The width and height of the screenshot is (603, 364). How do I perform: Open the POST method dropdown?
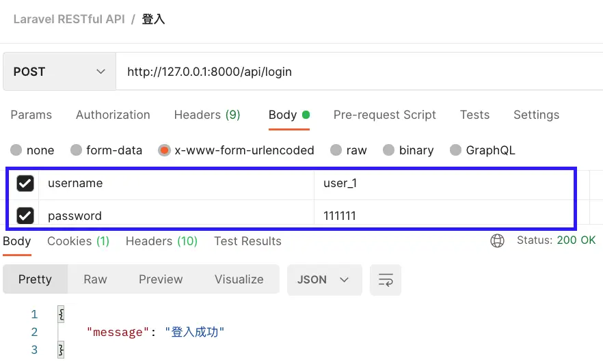coord(59,72)
